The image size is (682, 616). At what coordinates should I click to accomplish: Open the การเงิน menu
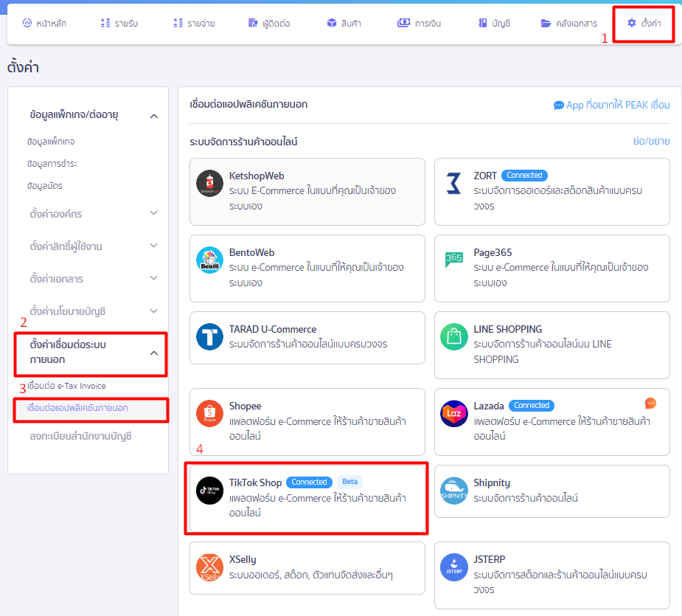419,23
